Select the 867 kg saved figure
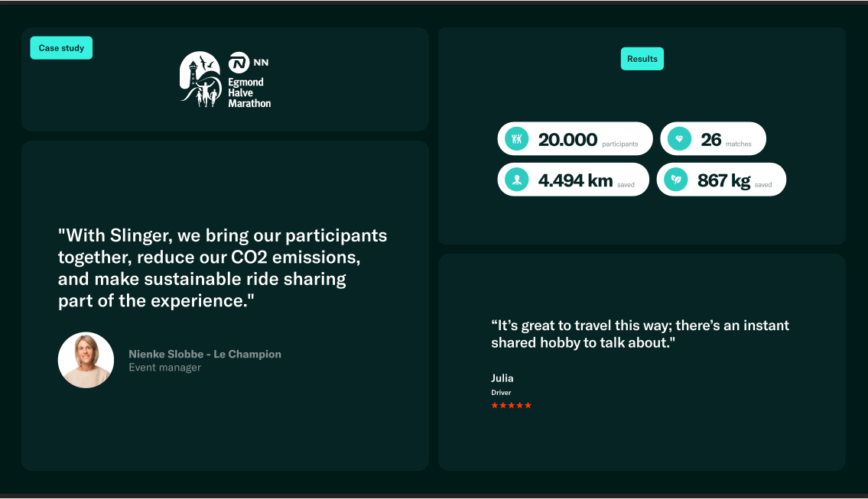This screenshot has height=499, width=868. click(723, 180)
